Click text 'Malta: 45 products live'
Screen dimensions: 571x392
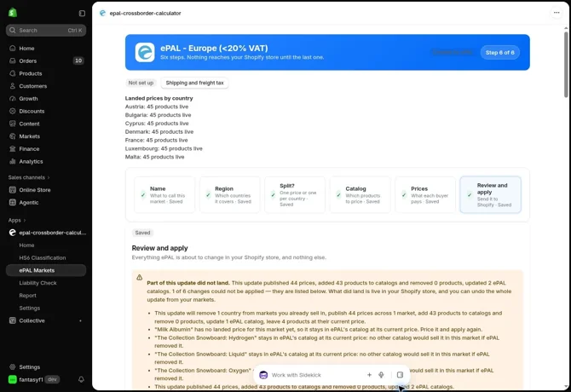[x=154, y=157]
